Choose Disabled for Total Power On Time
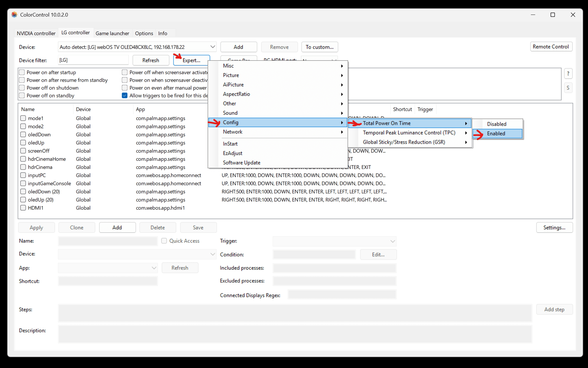 coord(497,124)
